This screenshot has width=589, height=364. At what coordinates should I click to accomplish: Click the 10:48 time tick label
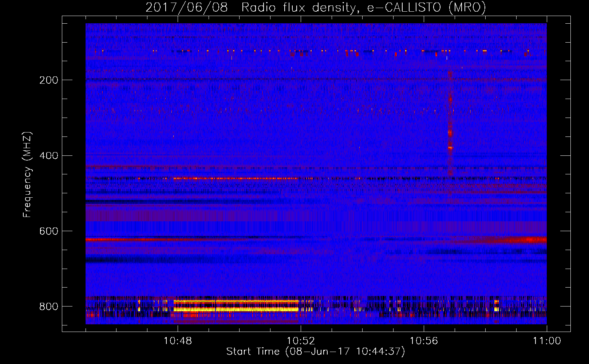point(178,341)
